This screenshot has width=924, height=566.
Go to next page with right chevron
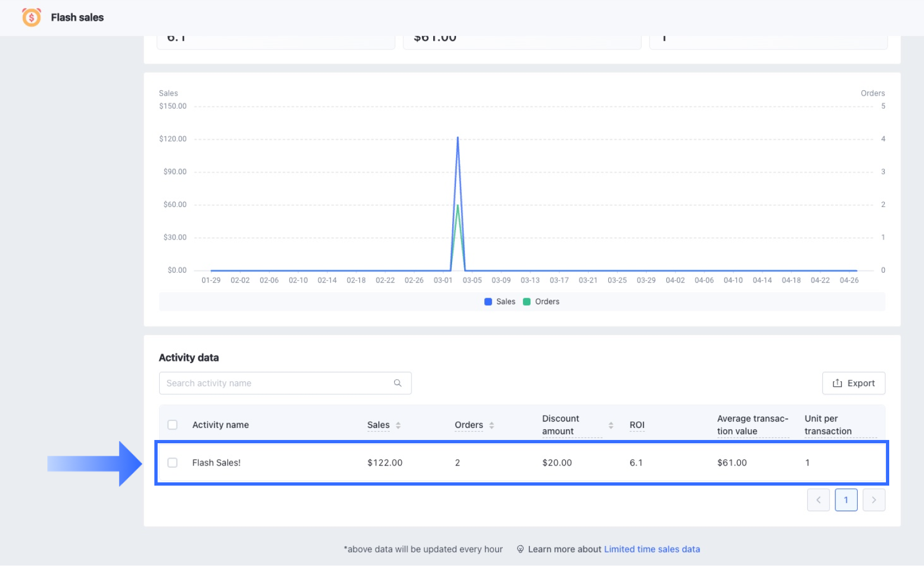pyautogui.click(x=874, y=500)
